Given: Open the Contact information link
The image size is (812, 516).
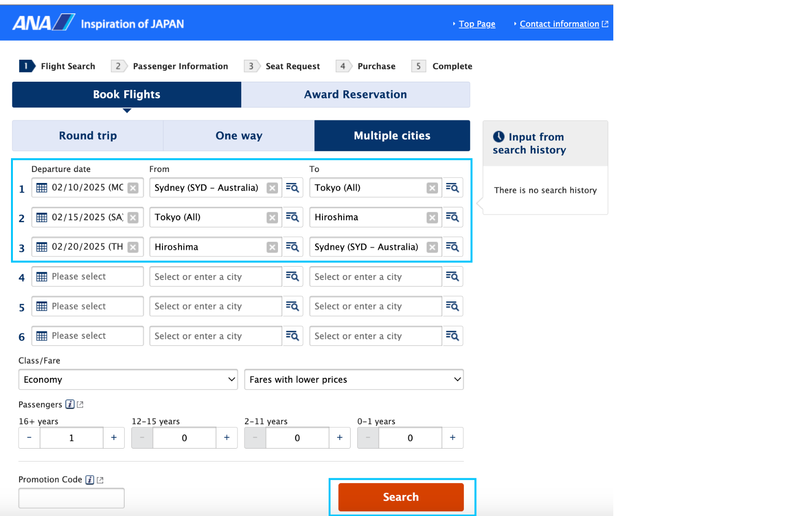Looking at the screenshot, I should tap(559, 23).
